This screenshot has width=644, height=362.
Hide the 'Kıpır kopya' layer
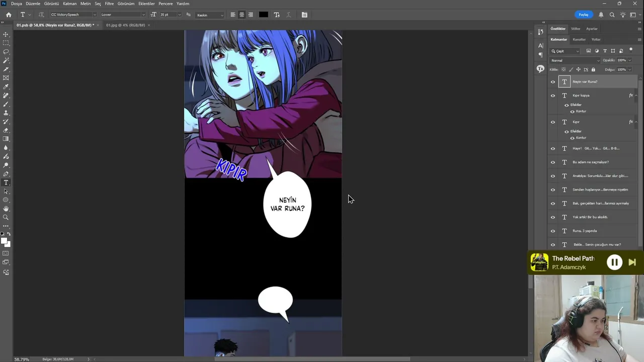[x=553, y=96]
